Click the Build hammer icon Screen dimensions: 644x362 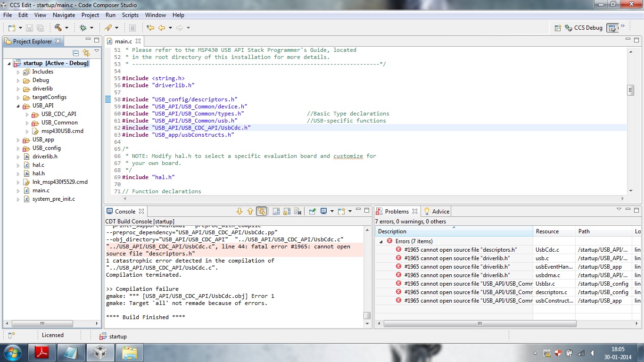(x=58, y=28)
